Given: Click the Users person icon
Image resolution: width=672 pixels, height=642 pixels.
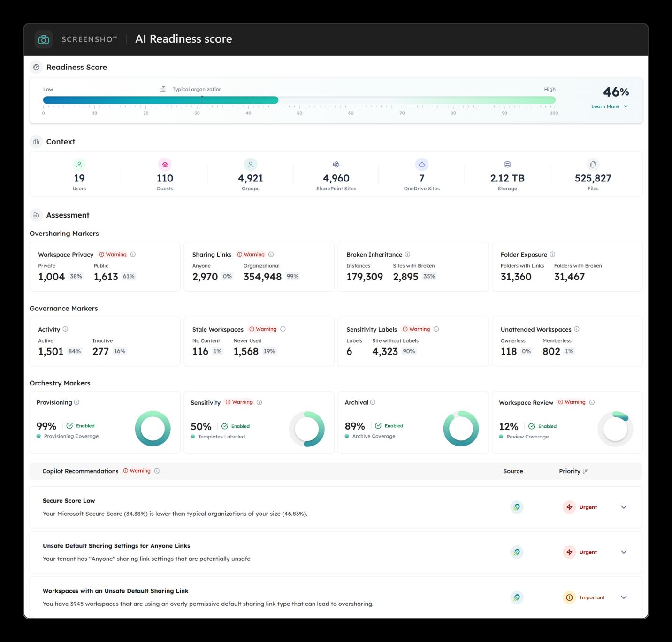Looking at the screenshot, I should tap(79, 164).
